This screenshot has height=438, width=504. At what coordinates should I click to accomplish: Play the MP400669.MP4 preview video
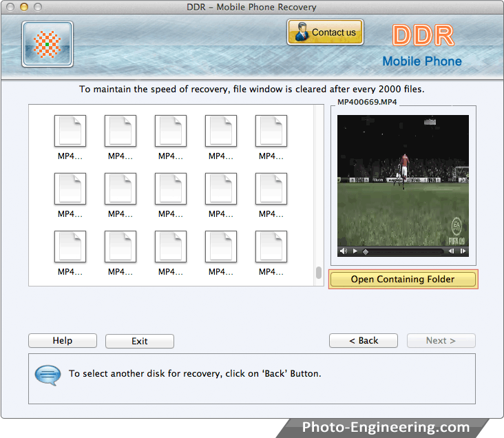coord(355,251)
